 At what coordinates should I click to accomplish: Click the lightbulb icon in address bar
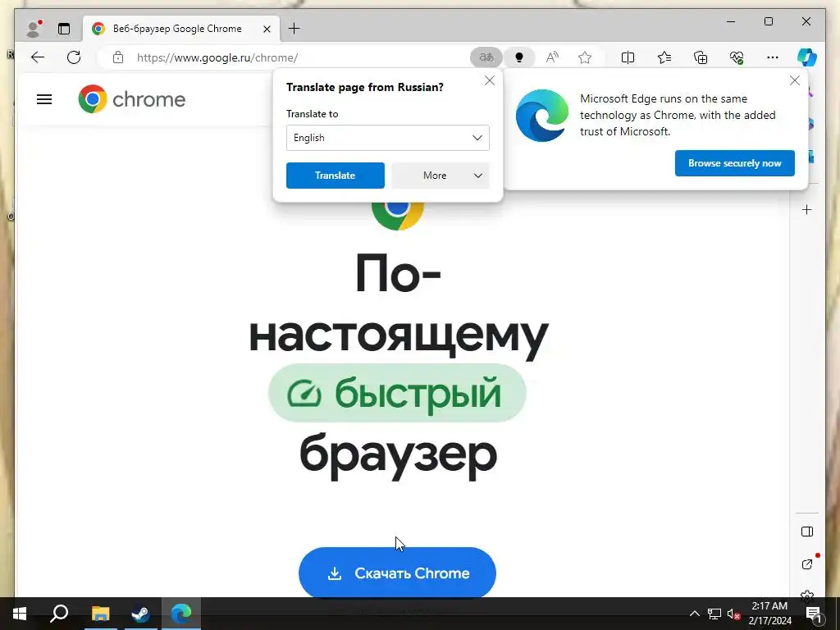518,57
